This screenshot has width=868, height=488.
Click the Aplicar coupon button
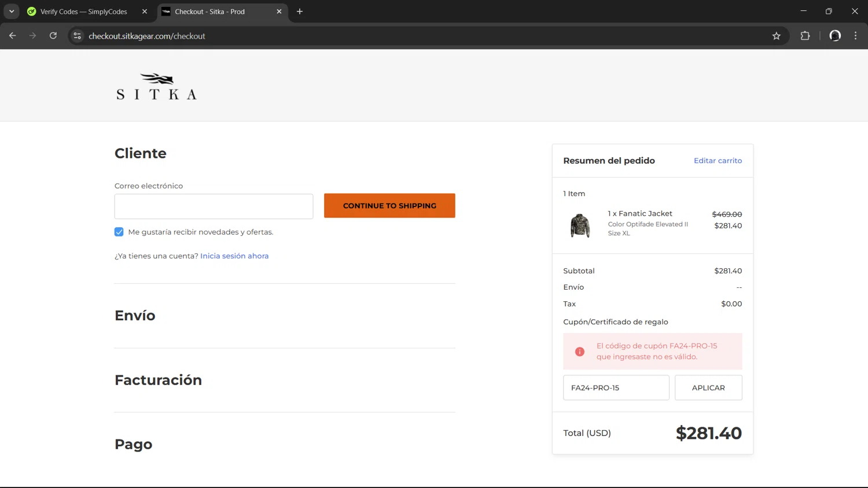tap(708, 387)
